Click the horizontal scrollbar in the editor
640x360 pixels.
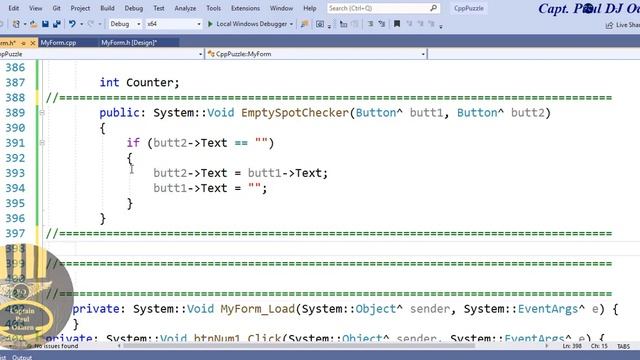coord(299,346)
